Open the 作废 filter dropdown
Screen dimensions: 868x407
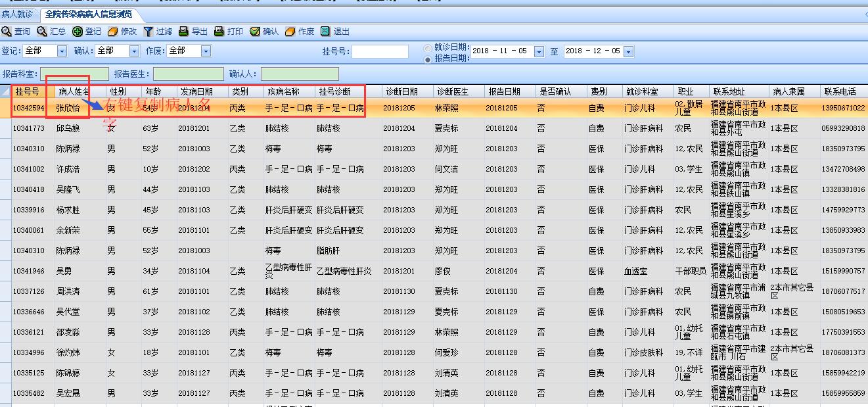[206, 51]
